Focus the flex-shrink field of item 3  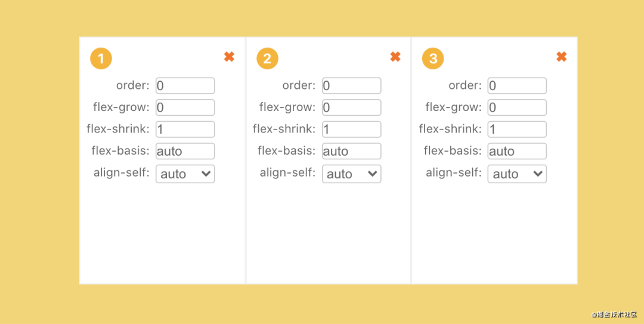pyautogui.click(x=517, y=129)
